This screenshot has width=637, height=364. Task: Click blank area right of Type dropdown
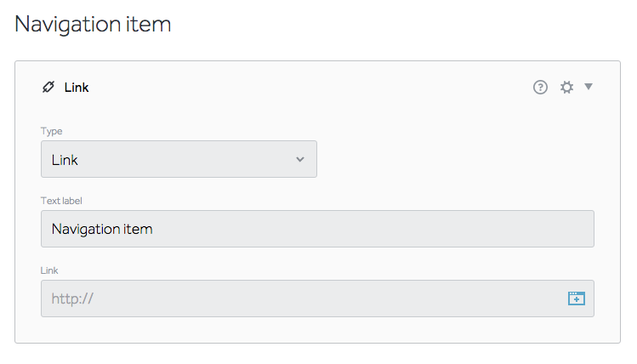click(451, 159)
